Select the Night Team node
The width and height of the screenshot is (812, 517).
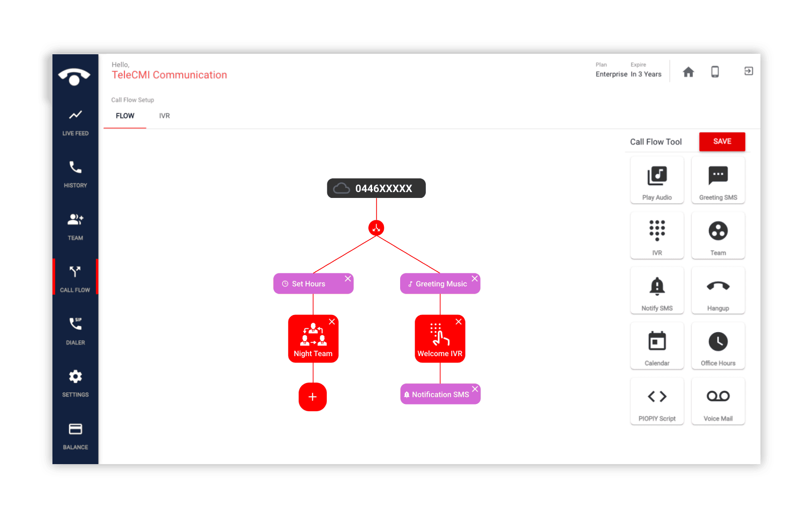coord(313,339)
